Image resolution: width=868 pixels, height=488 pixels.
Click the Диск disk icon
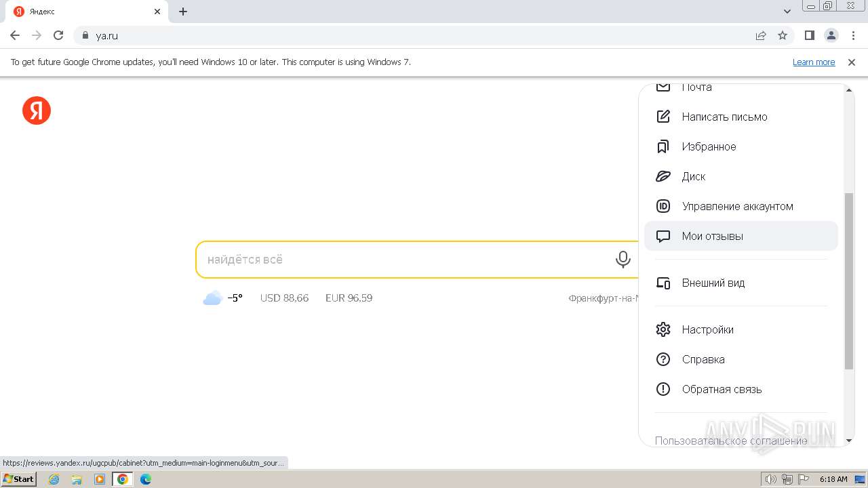pyautogui.click(x=663, y=176)
